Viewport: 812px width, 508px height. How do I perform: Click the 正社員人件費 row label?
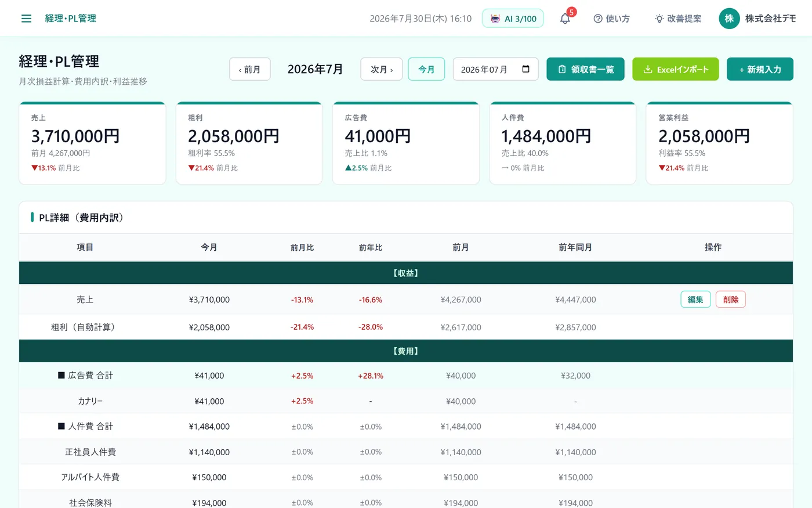(90, 452)
